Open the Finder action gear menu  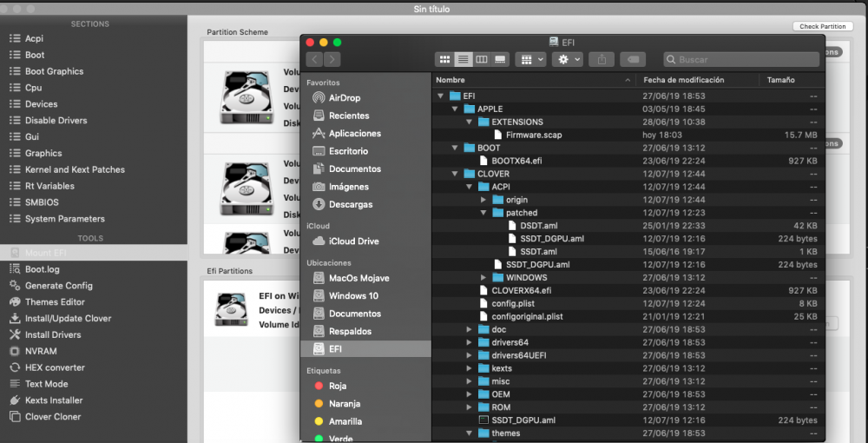pos(568,59)
